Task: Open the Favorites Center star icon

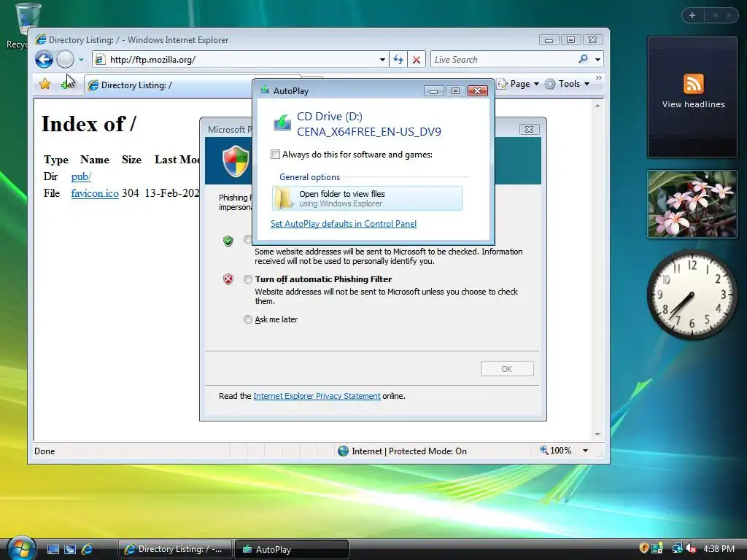Action: [44, 85]
